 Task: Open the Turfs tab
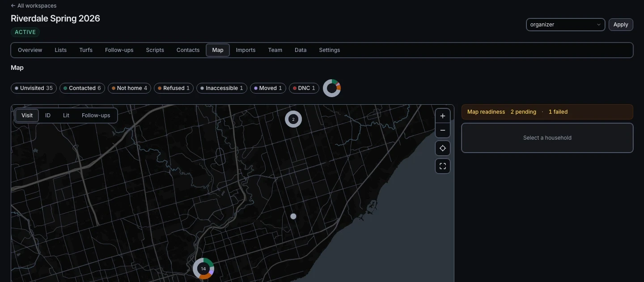coord(86,50)
